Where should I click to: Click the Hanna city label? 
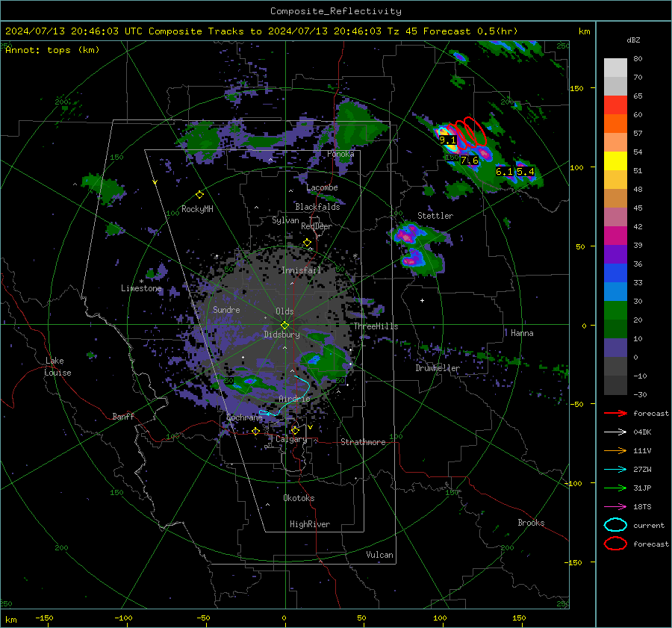click(x=522, y=333)
